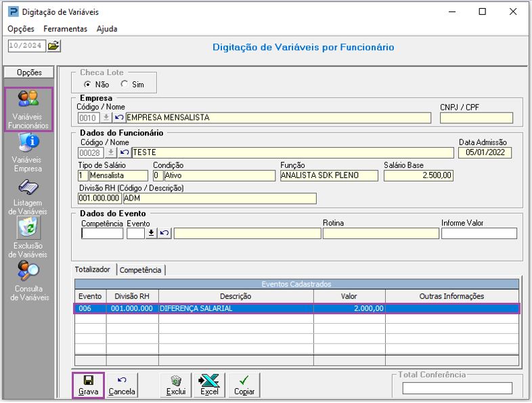This screenshot has width=532, height=403.
Task: Click the Descrição column header
Action: coord(236,296)
